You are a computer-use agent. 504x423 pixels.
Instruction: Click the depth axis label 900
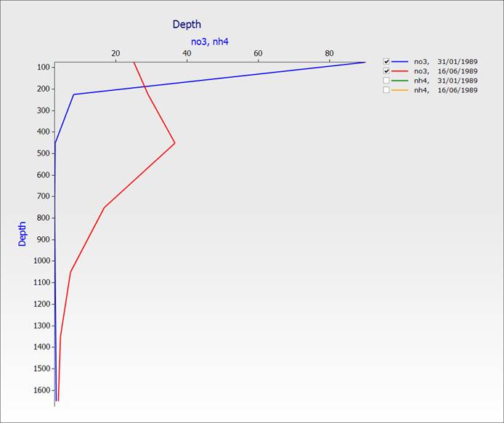(44, 240)
